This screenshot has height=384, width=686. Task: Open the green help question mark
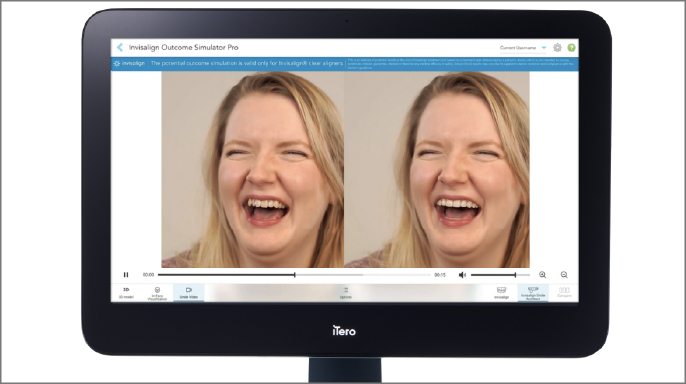(571, 47)
